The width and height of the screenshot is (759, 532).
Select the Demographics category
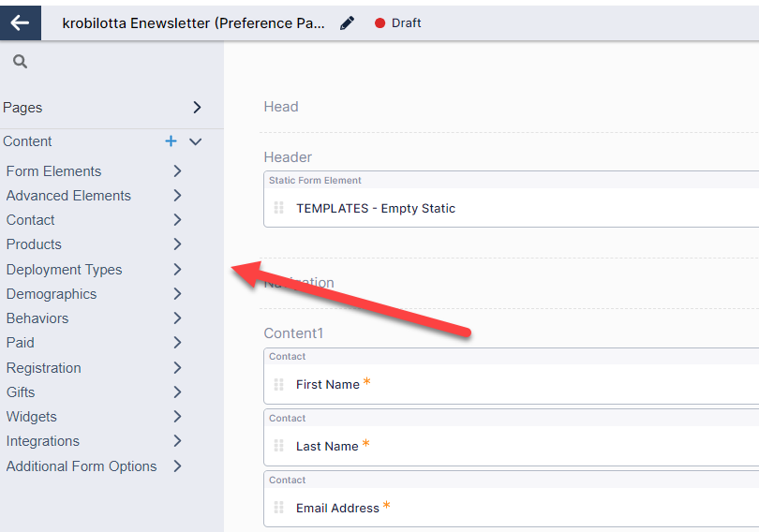click(x=52, y=294)
